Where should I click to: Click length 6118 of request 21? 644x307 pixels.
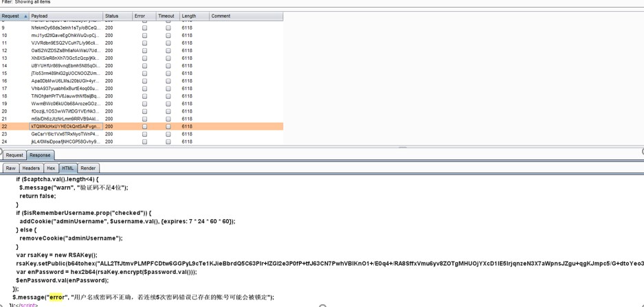pyautogui.click(x=186, y=119)
